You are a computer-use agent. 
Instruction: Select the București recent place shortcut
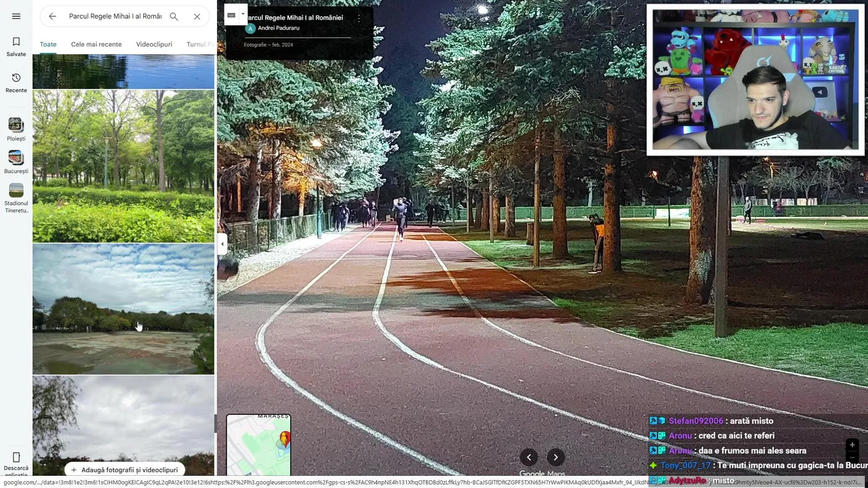point(16,163)
